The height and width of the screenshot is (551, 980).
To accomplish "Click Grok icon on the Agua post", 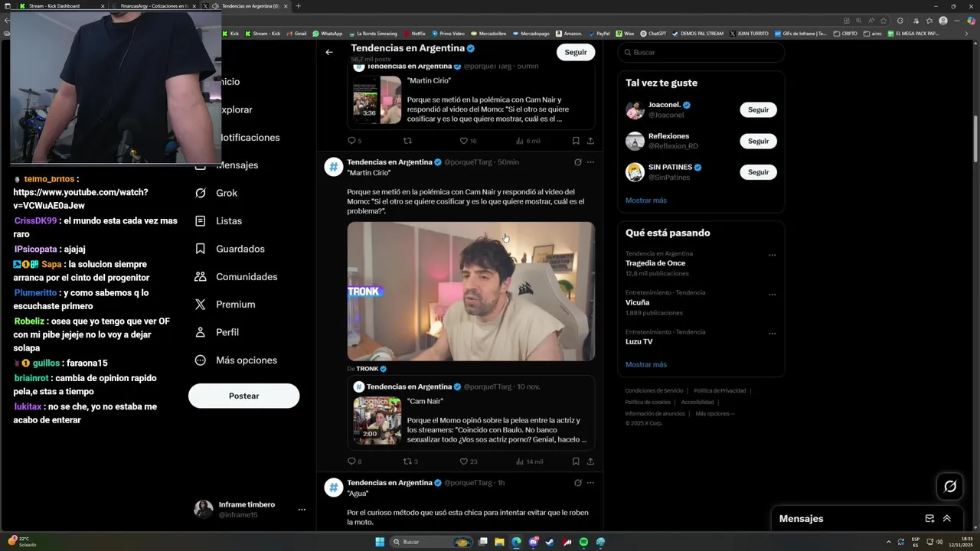I will [577, 483].
